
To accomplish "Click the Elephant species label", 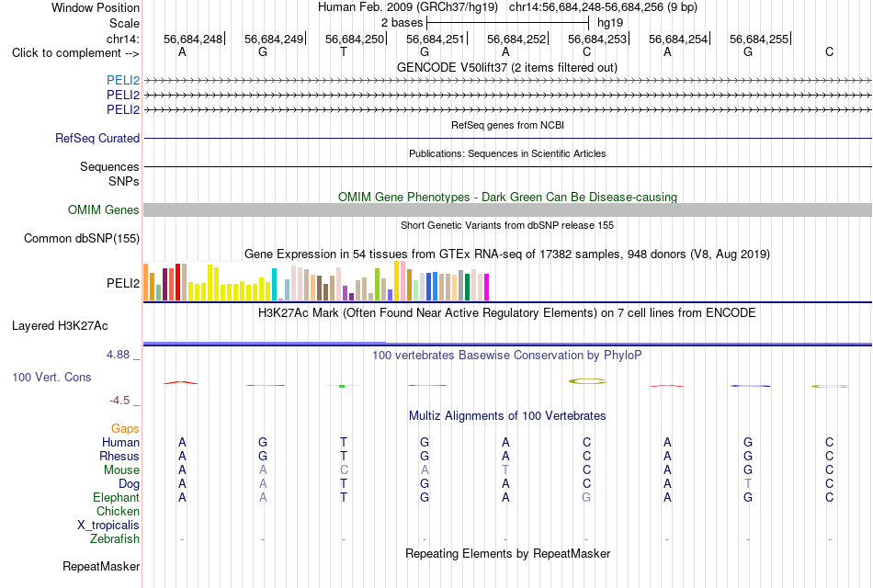I will coord(117,498).
